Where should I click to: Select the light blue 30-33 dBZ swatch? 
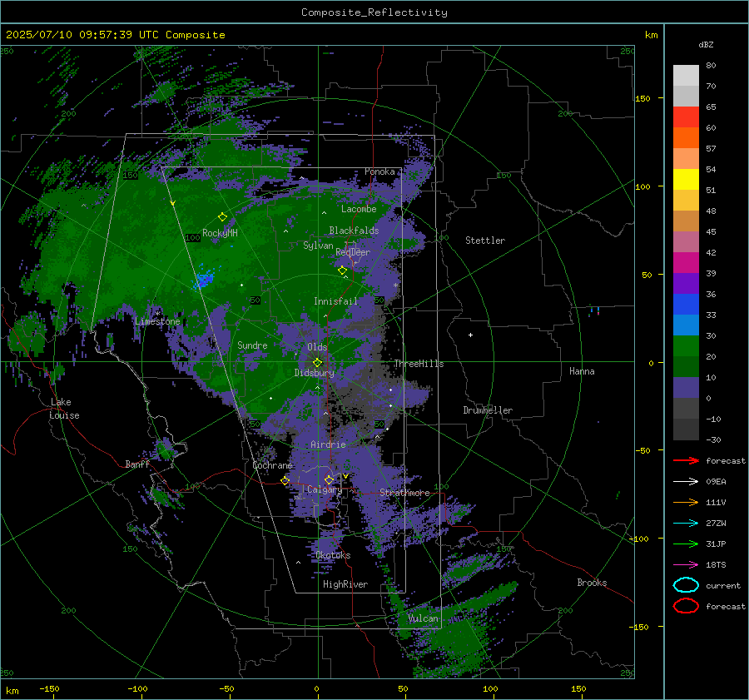[686, 325]
